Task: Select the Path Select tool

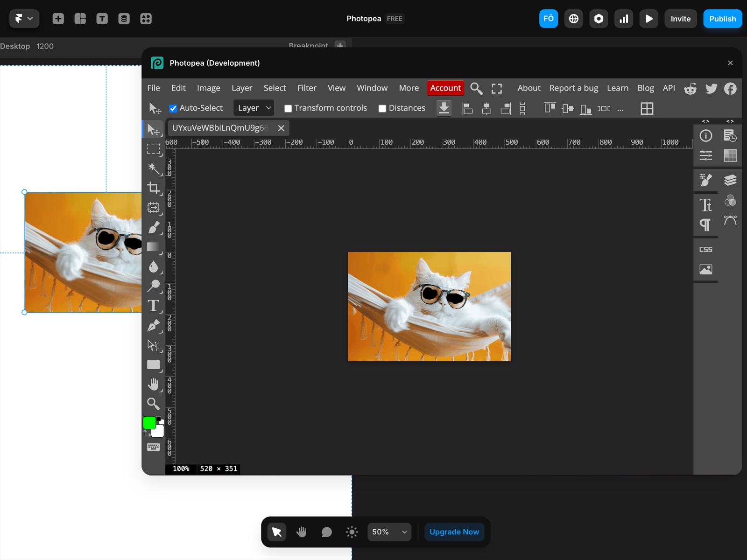Action: click(154, 345)
